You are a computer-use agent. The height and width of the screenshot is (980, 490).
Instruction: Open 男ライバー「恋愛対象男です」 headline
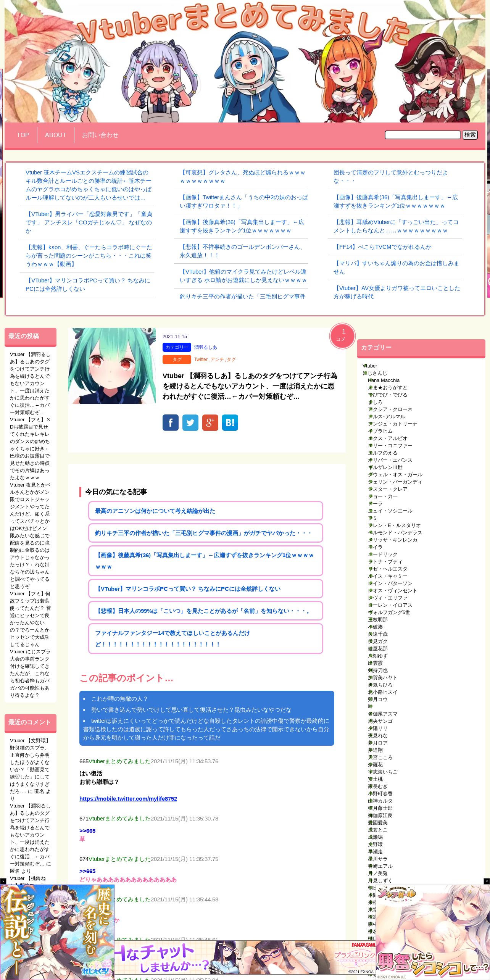pos(89,222)
